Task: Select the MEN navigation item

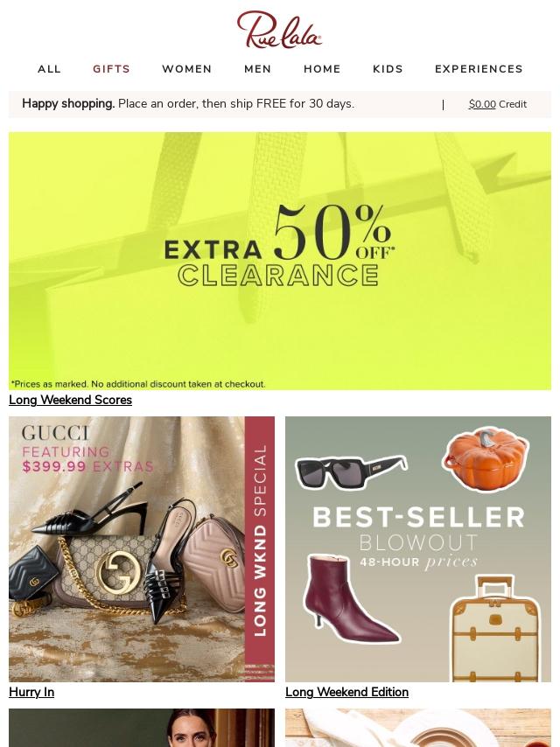Action: point(258,69)
